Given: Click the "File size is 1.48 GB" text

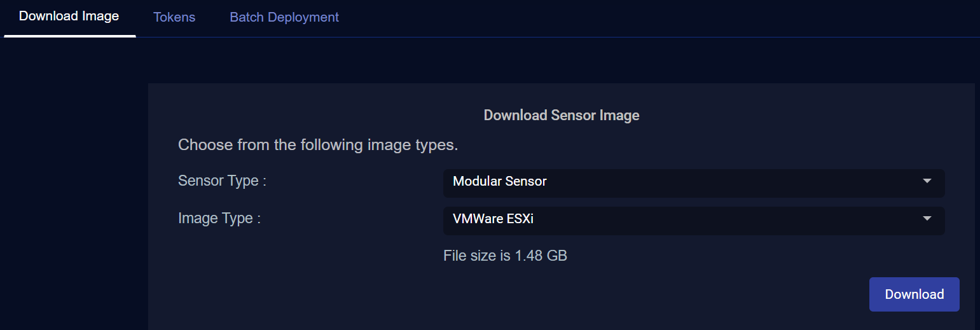Looking at the screenshot, I should click(x=505, y=256).
